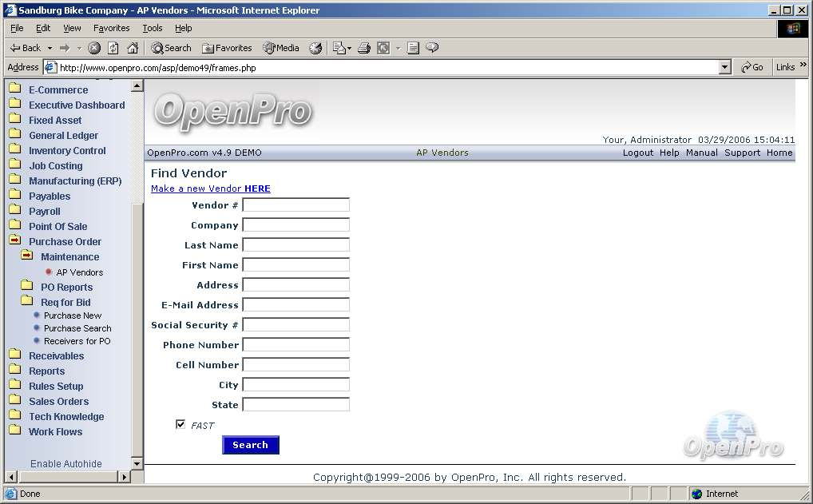Open the View menu
This screenshot has width=813, height=504.
pos(72,28)
